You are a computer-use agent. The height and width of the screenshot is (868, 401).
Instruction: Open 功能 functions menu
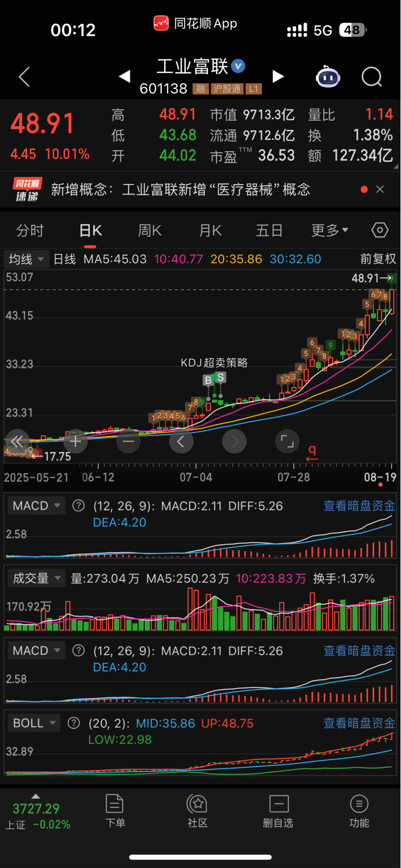359,811
